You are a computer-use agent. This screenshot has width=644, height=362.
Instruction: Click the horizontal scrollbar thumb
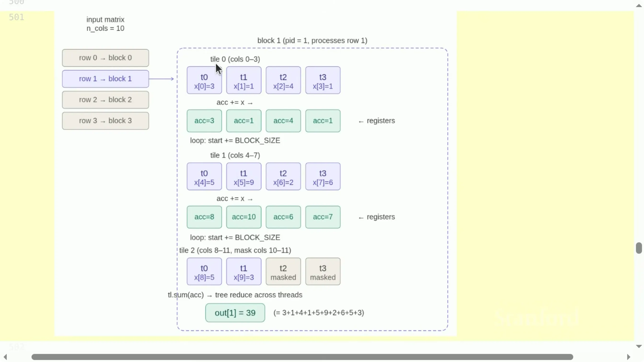tap(302, 357)
